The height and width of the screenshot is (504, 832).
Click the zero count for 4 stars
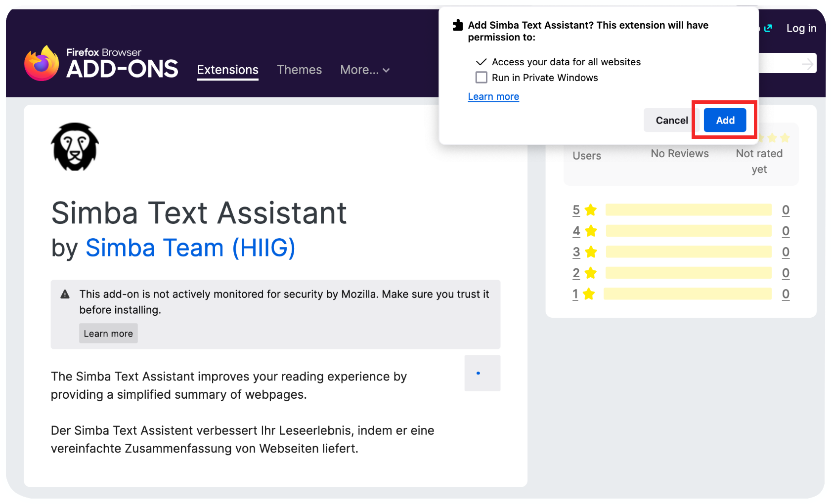[786, 231]
